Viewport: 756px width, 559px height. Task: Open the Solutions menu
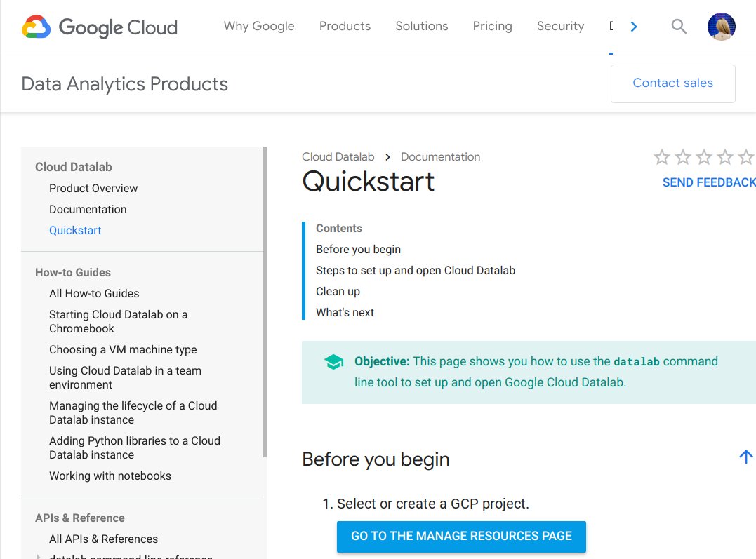tap(422, 26)
